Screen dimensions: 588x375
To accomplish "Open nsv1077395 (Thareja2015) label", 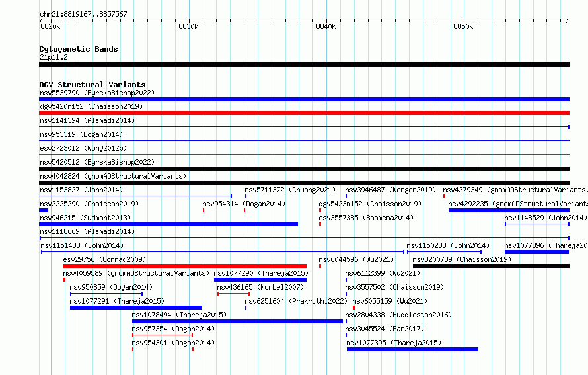I will tap(394, 343).
